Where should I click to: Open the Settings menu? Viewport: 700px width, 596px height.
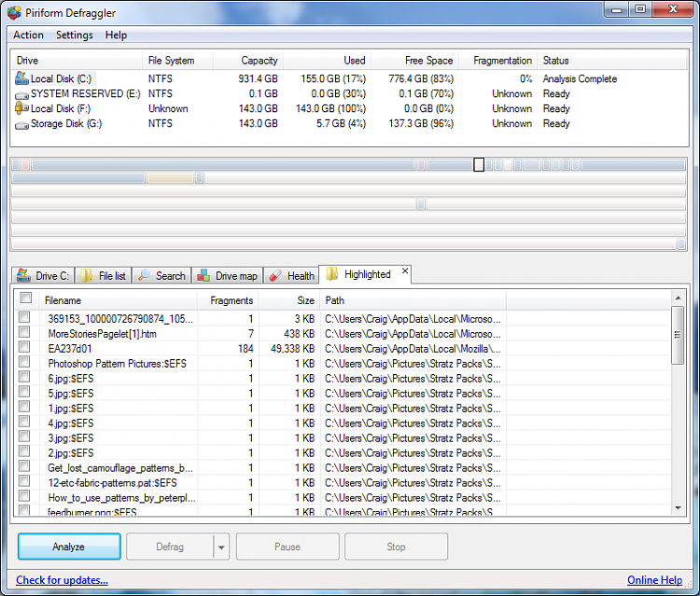point(74,35)
